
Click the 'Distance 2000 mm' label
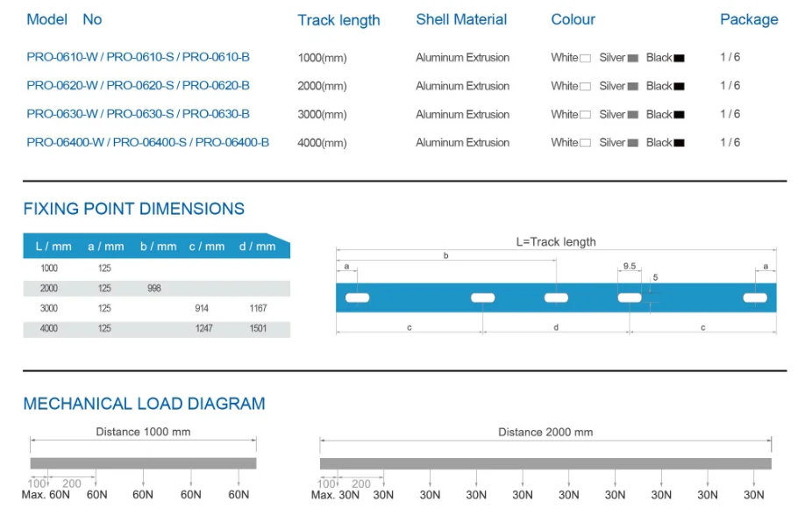pos(545,433)
